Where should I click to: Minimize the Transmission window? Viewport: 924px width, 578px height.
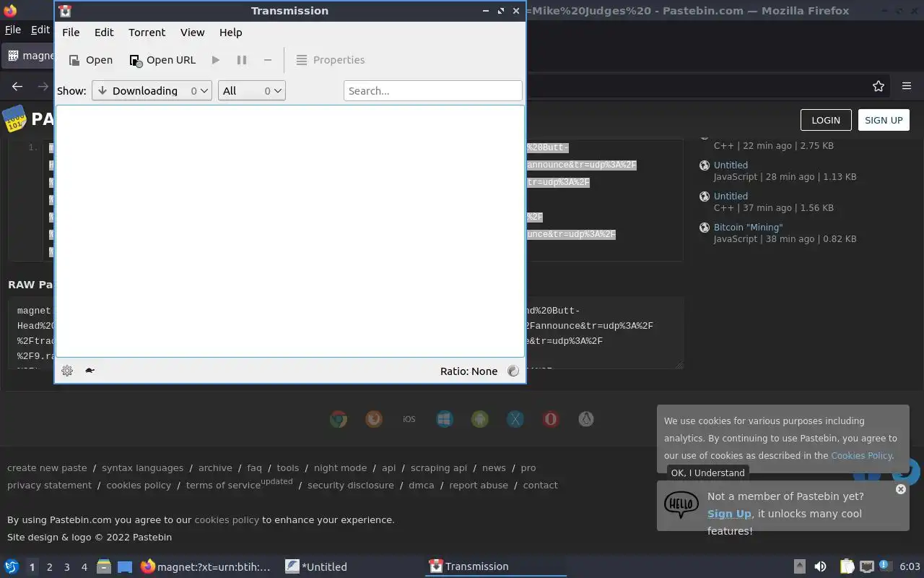click(486, 11)
